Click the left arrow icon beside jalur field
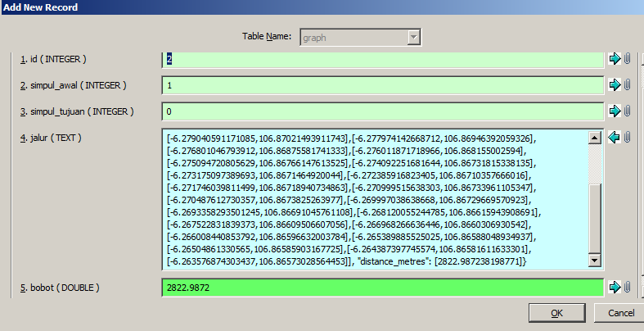 coord(615,137)
